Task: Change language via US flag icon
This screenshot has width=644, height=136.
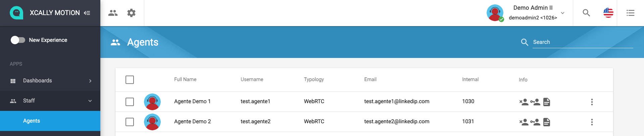Action: point(608,13)
